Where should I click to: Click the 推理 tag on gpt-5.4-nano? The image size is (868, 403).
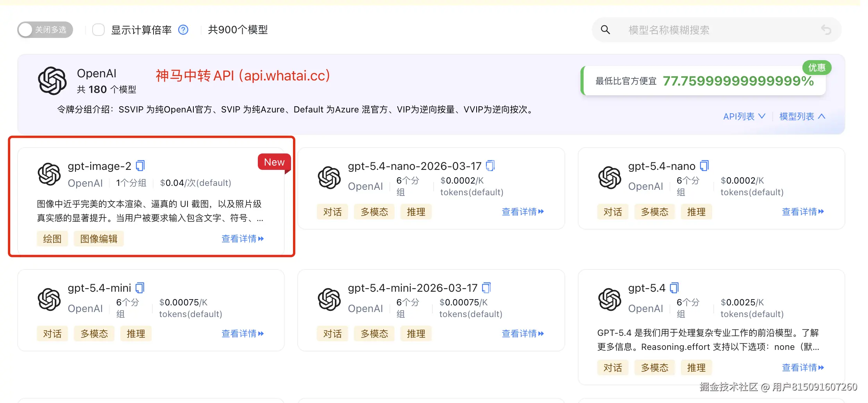pyautogui.click(x=696, y=212)
